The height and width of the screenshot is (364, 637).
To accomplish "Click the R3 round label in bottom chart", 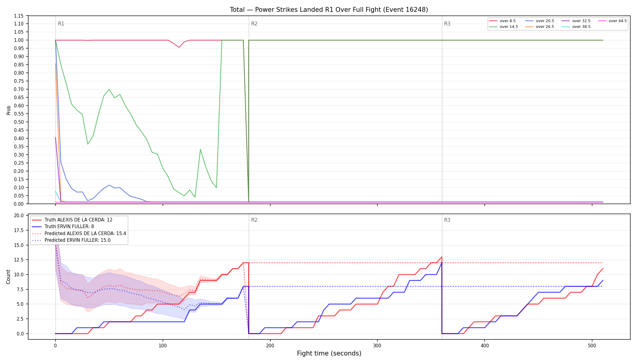I will 447,220.
